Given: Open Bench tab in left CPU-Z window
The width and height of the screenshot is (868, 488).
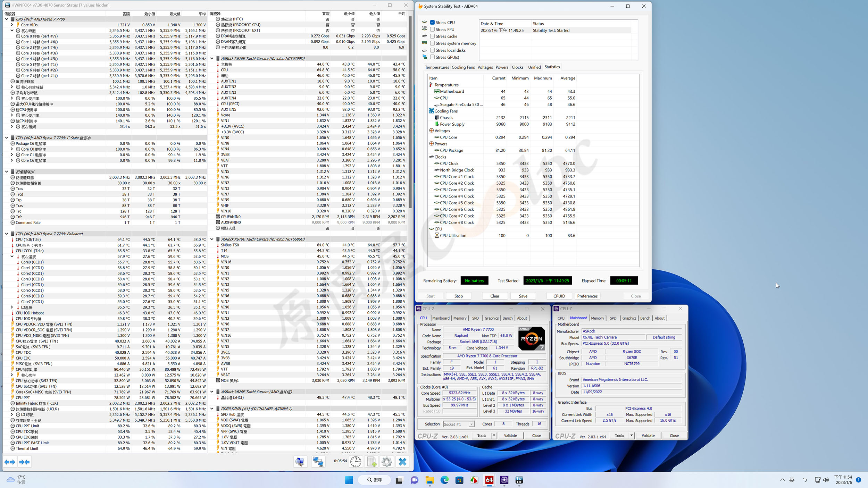Looking at the screenshot, I should 507,318.
